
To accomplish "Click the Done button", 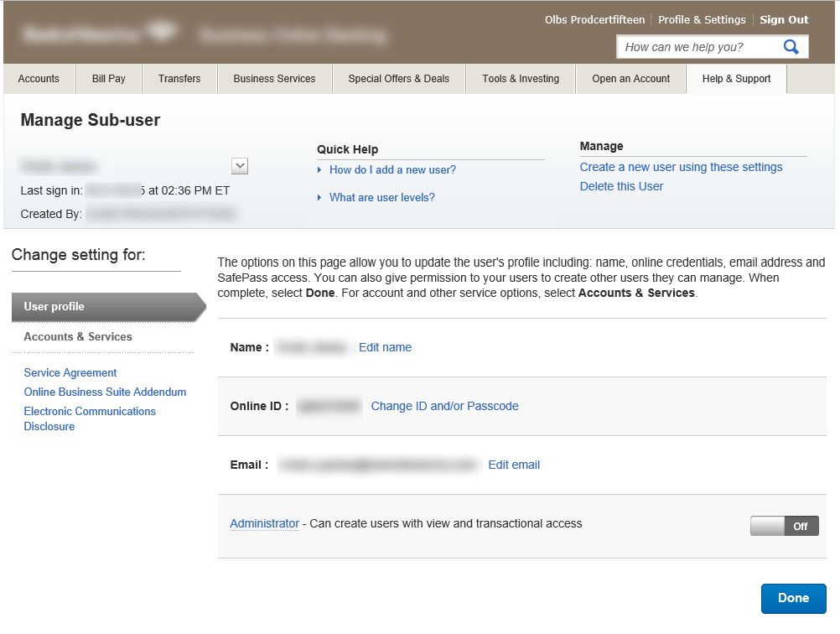I will click(x=793, y=598).
